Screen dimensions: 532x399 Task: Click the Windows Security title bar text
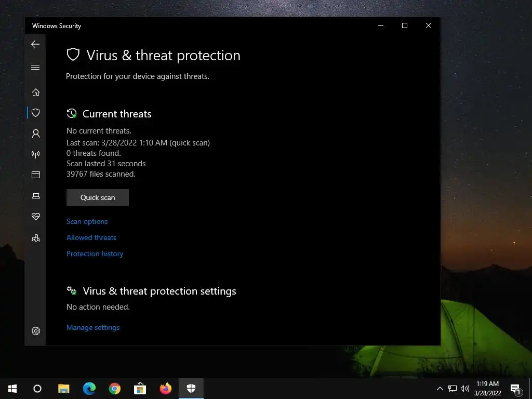[57, 26]
